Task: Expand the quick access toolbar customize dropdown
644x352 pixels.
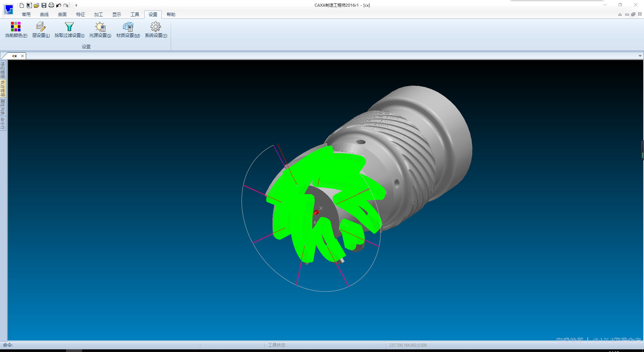Action: pyautogui.click(x=76, y=5)
